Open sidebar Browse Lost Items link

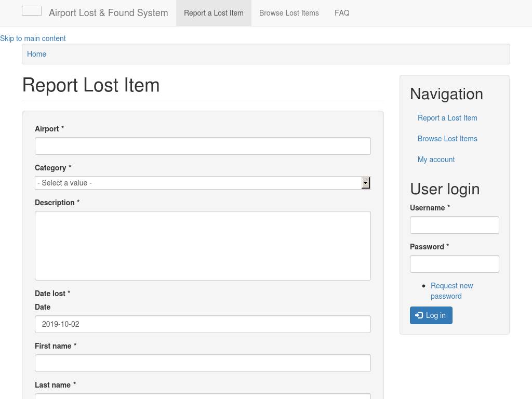447,139
